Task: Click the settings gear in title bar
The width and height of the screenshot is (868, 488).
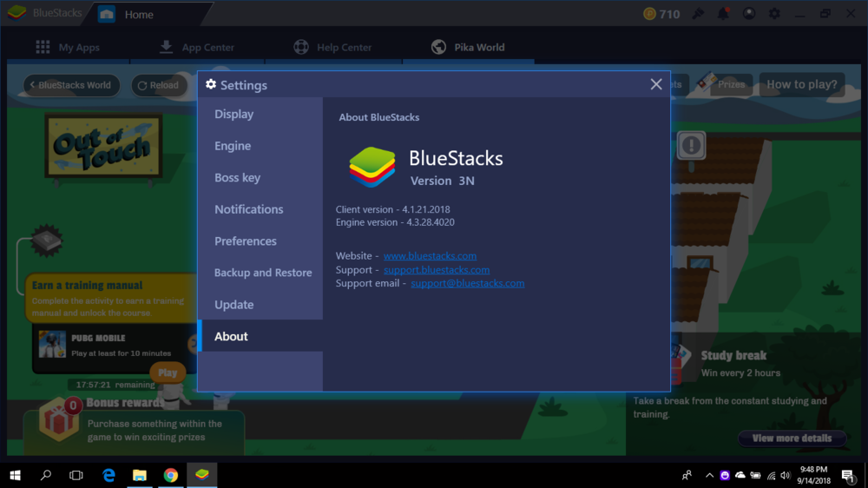Action: [773, 14]
